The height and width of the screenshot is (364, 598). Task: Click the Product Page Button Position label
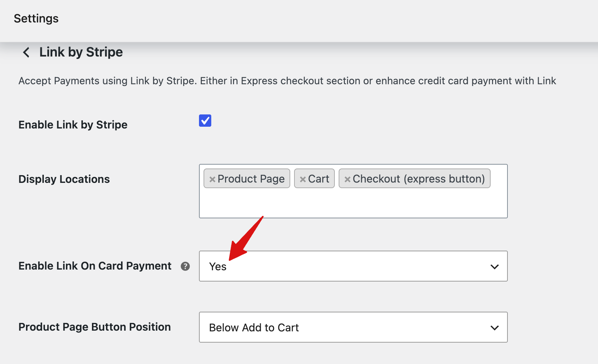pyautogui.click(x=95, y=327)
